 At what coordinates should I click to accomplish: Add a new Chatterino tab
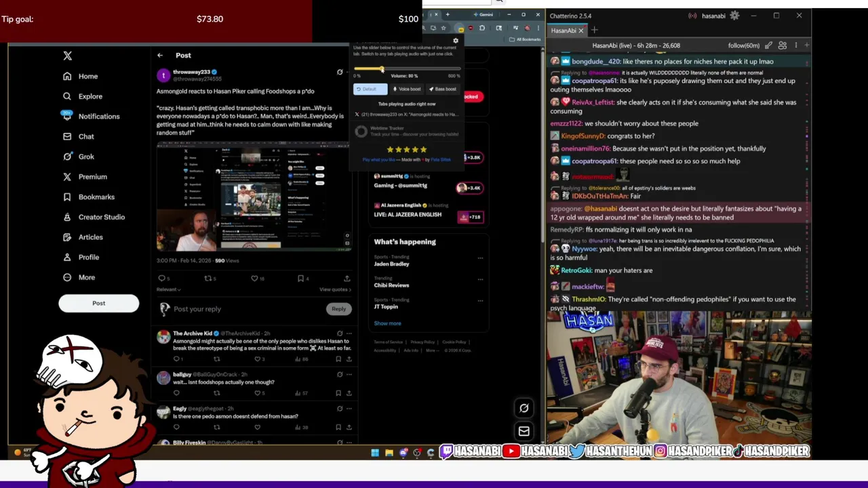[595, 30]
